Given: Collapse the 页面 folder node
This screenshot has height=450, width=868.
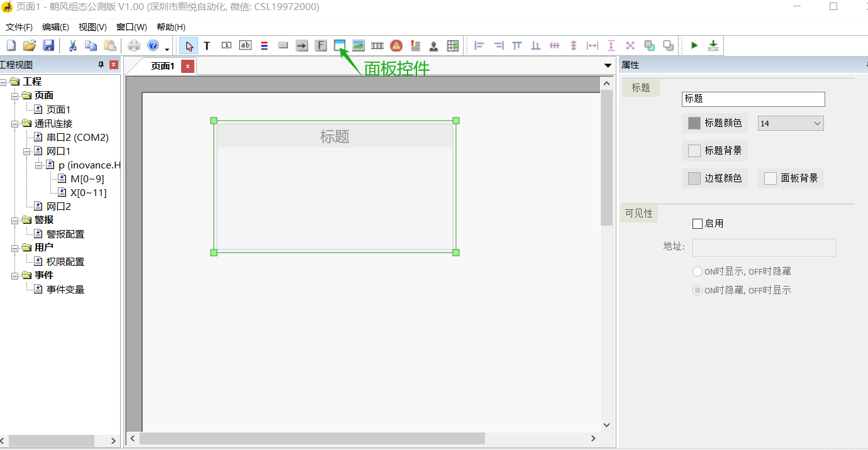Looking at the screenshot, I should click(x=15, y=96).
